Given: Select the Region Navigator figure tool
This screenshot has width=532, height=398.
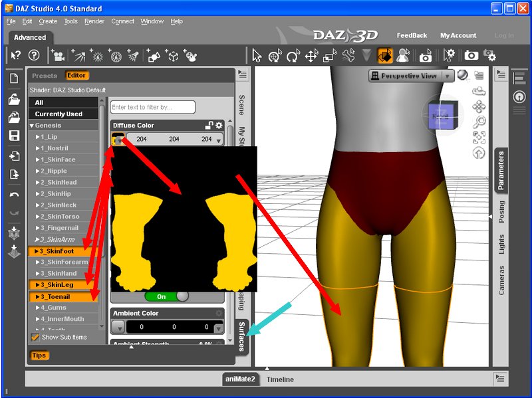Looking at the screenshot, I should click(403, 56).
